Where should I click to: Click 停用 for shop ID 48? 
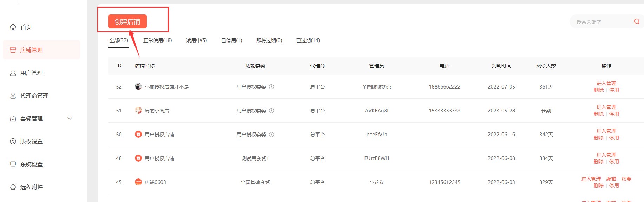pos(614,162)
